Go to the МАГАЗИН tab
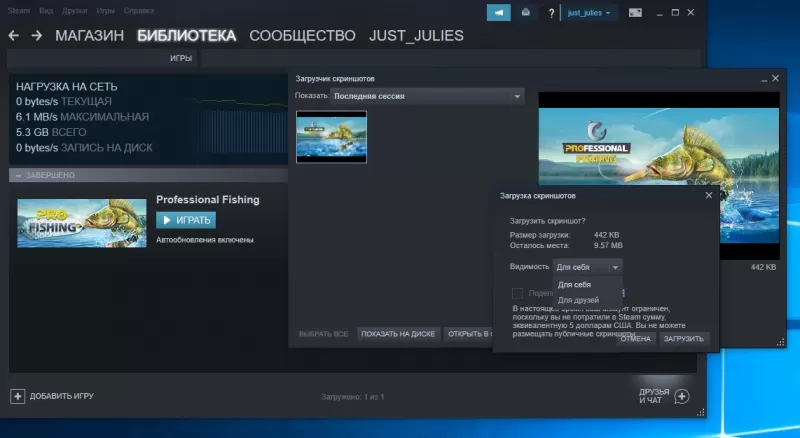Viewport: 800px width, 438px height. pyautogui.click(x=89, y=36)
